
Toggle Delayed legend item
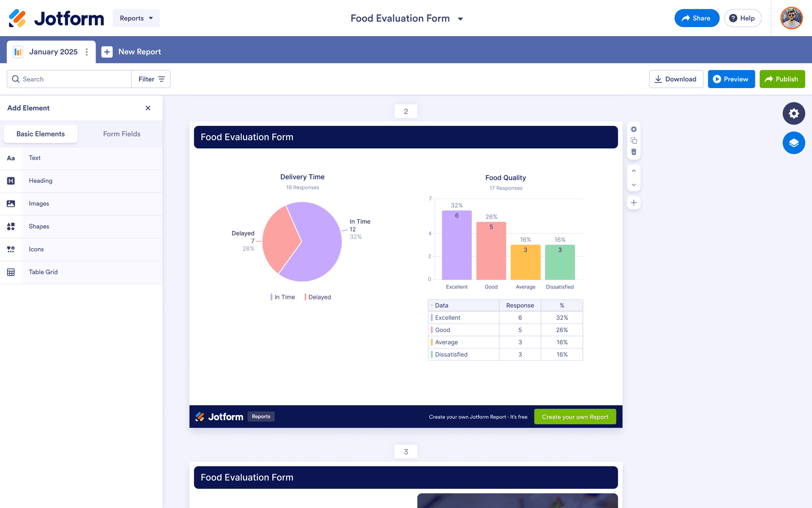click(318, 297)
